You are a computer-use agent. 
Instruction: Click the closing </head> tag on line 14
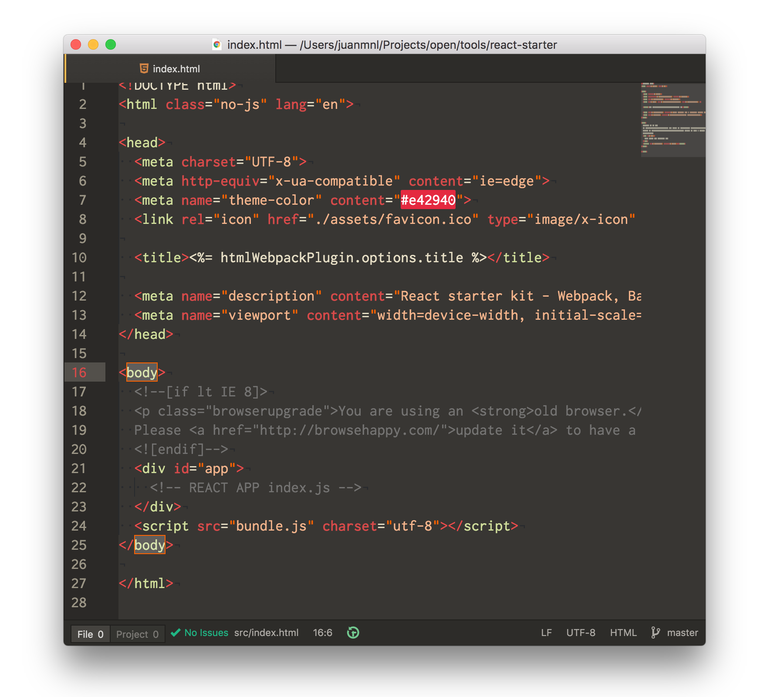pos(146,334)
